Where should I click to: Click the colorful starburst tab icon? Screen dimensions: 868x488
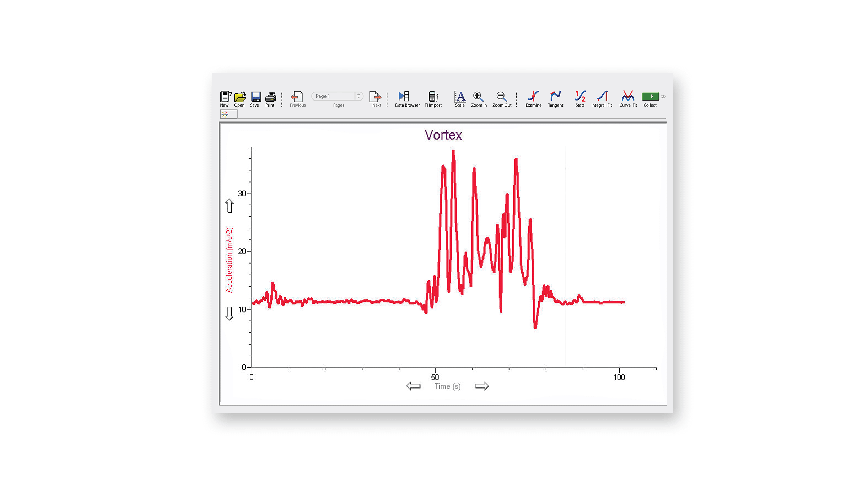point(225,114)
